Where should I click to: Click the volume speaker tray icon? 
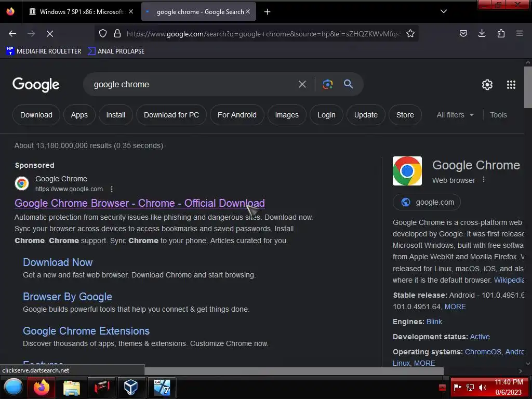click(x=482, y=387)
